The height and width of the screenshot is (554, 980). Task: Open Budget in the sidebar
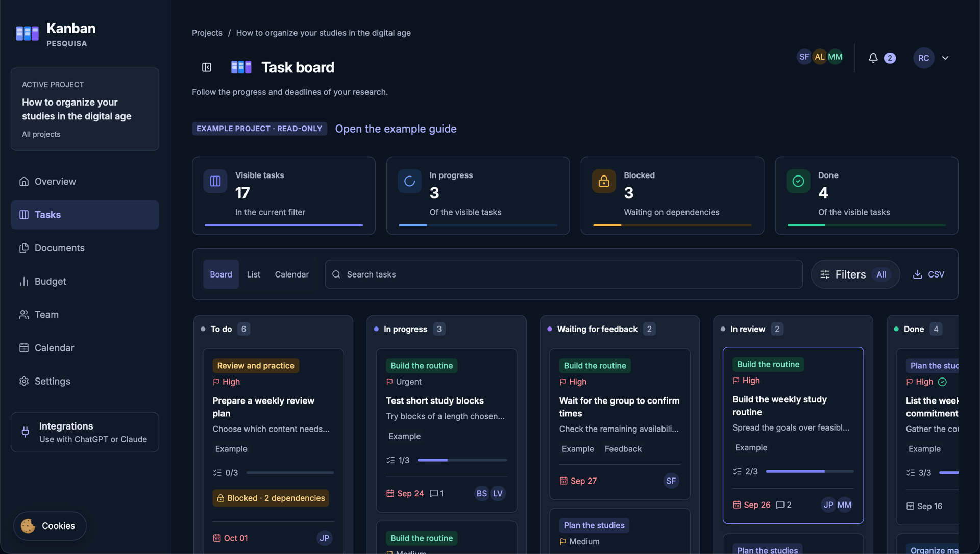[x=85, y=281]
